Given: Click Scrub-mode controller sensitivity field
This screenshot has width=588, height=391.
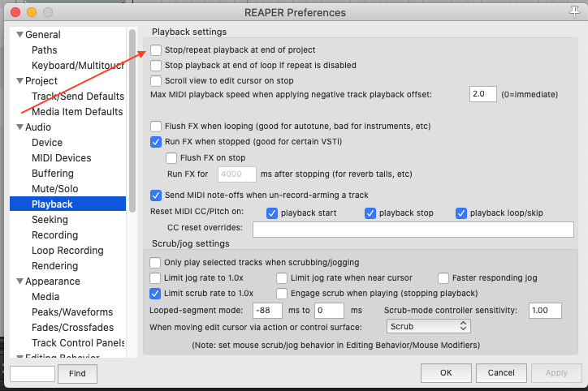Looking at the screenshot, I should point(545,311).
